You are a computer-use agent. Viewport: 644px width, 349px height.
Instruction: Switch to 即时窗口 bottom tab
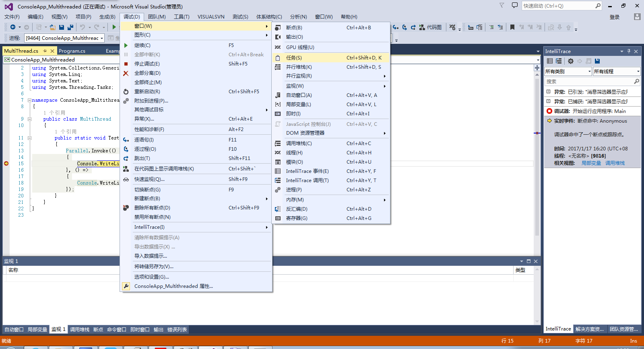point(140,329)
